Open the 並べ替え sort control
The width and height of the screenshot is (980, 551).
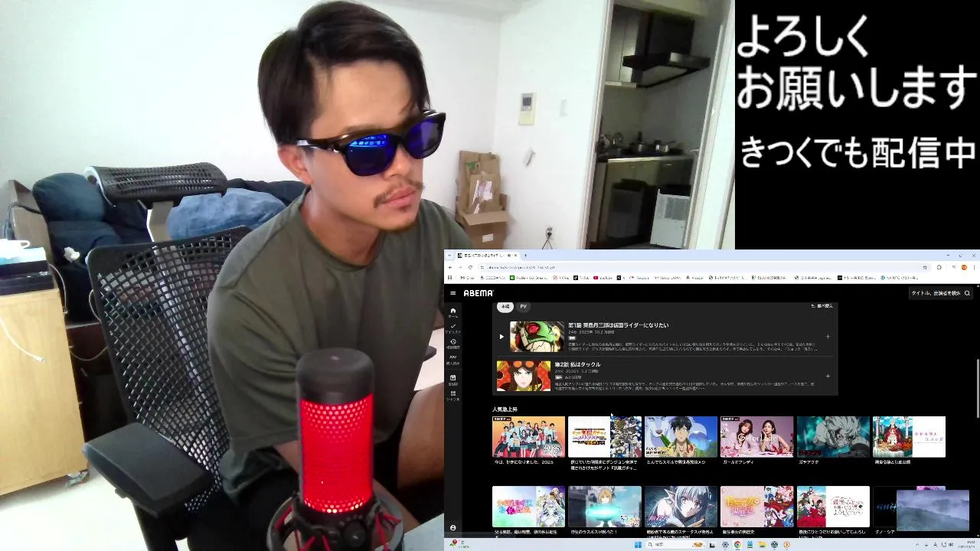(x=822, y=306)
